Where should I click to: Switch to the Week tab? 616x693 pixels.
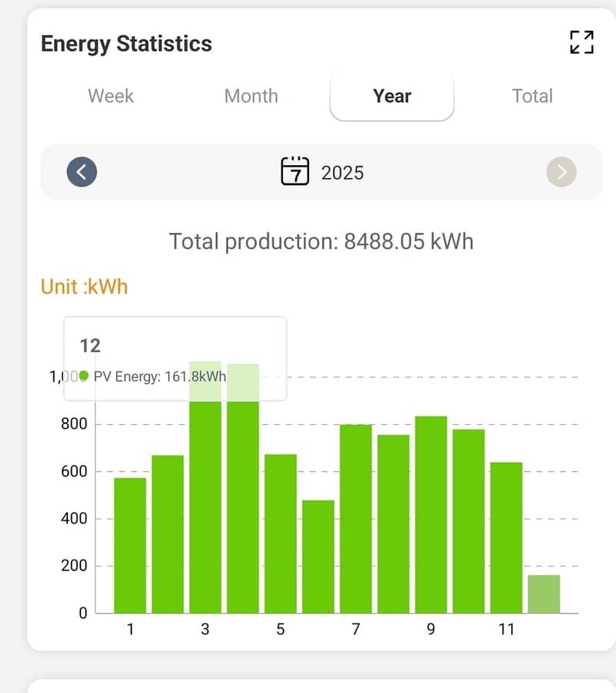point(111,96)
